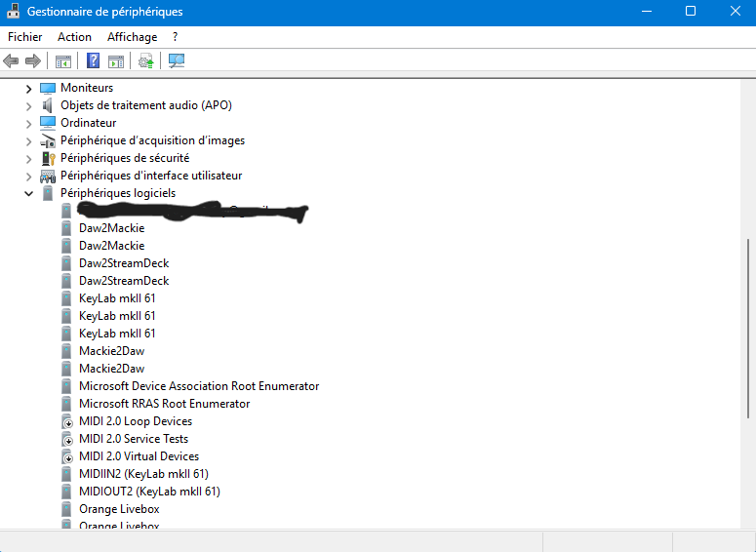Image resolution: width=756 pixels, height=552 pixels.
Task: Select MIDIOUT2 (KeyLab mkII 61) device
Action: [x=149, y=492]
